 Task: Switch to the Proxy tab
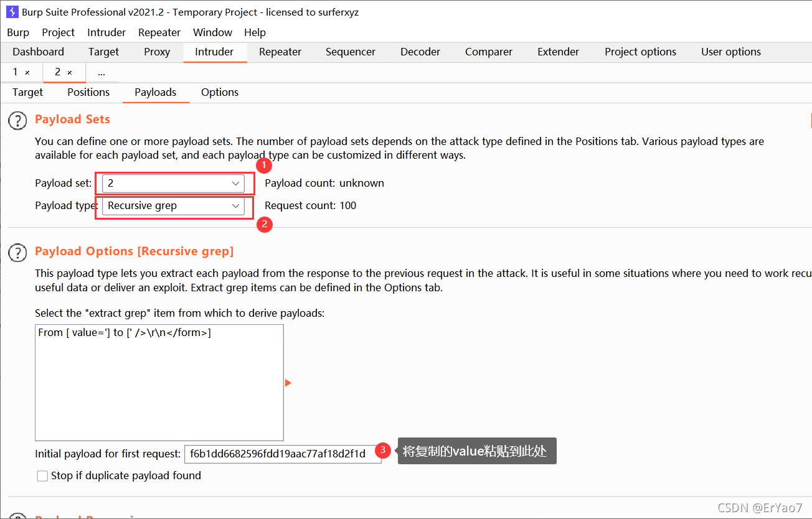coord(157,52)
